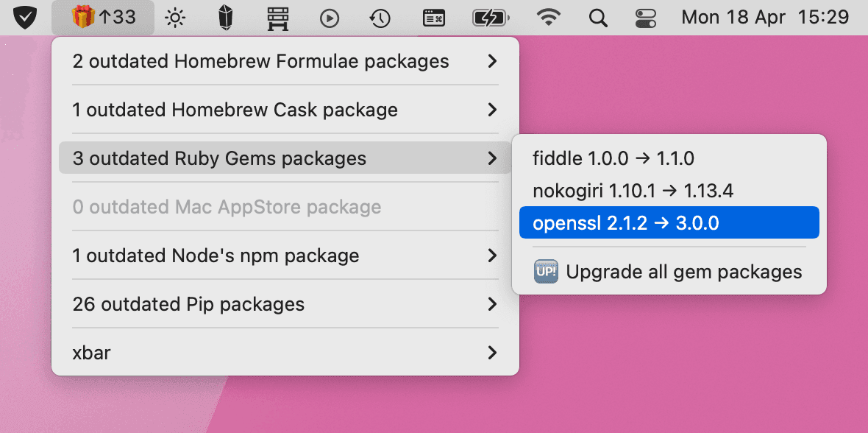Open the circled play button menu bar icon

(x=329, y=17)
